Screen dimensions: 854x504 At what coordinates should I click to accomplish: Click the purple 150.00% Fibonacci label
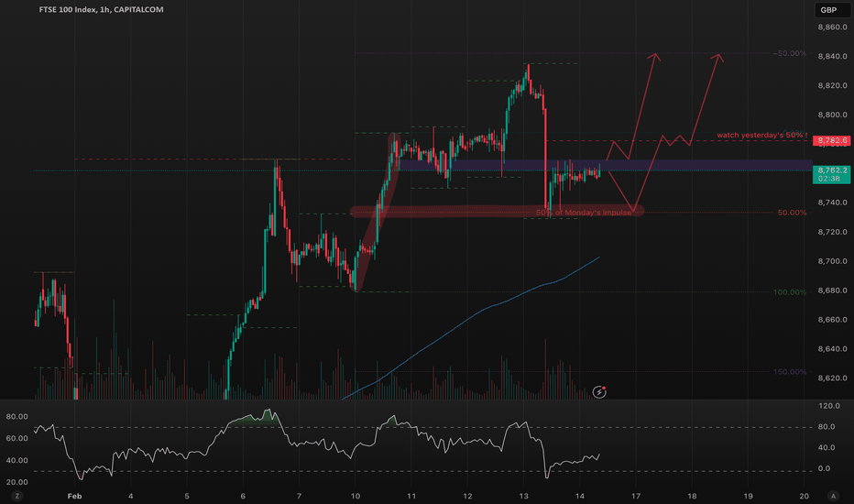pos(790,372)
